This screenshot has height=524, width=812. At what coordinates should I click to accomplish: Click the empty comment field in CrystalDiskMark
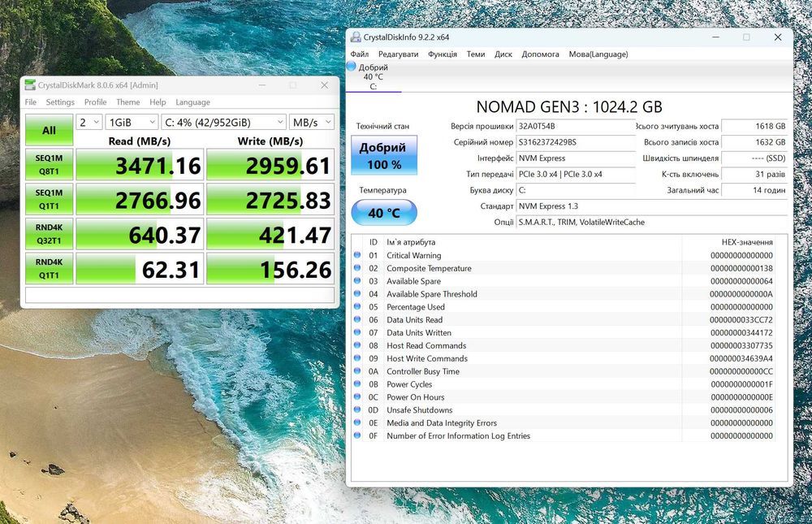(179, 295)
